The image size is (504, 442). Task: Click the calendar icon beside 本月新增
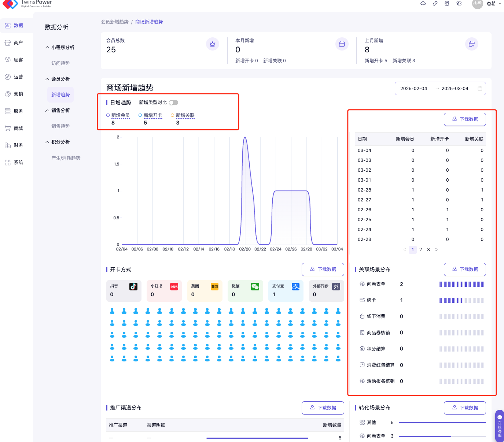click(342, 44)
